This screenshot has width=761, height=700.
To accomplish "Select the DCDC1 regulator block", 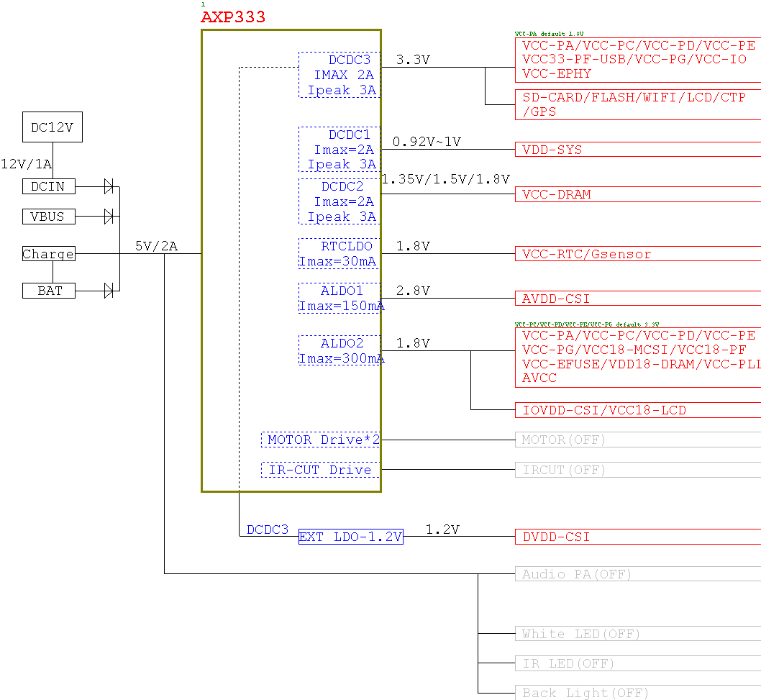I will (x=340, y=150).
